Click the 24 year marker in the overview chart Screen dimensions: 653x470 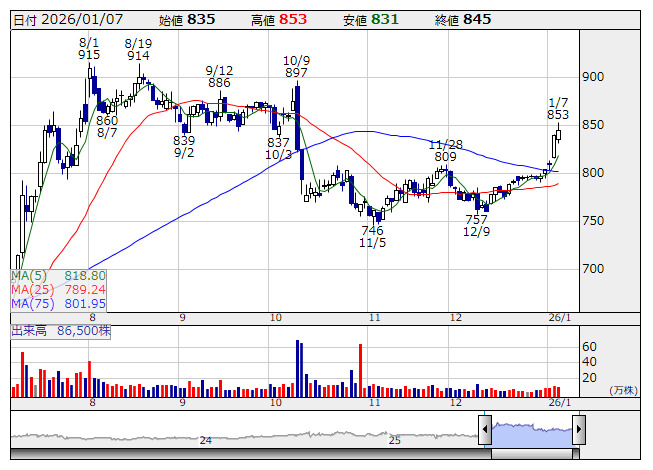205,440
